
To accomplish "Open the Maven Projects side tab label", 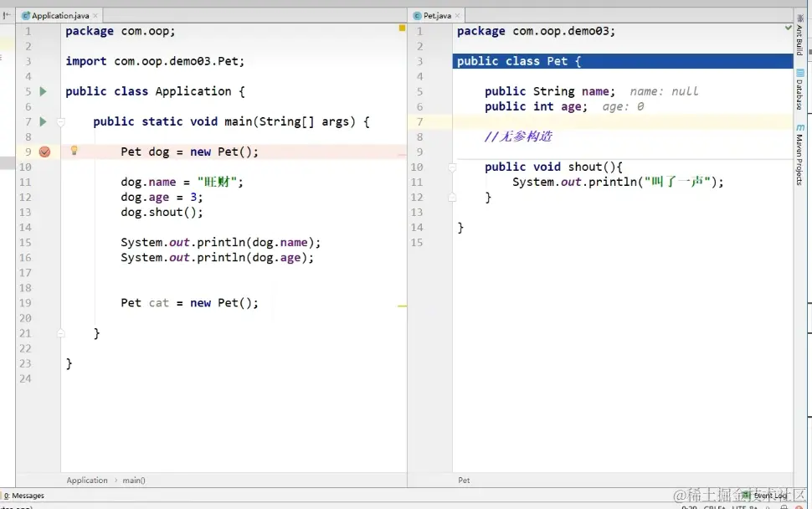I will click(x=799, y=160).
